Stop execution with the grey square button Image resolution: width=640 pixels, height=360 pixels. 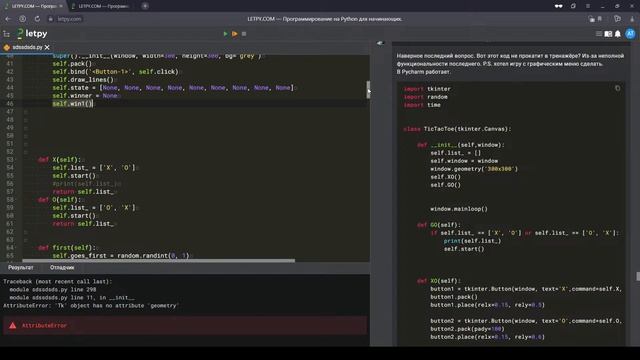[x=244, y=34]
